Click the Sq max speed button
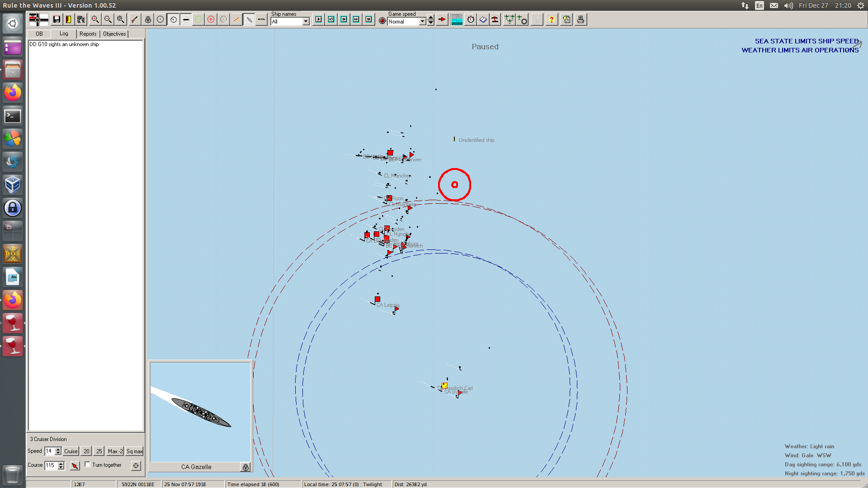 134,451
